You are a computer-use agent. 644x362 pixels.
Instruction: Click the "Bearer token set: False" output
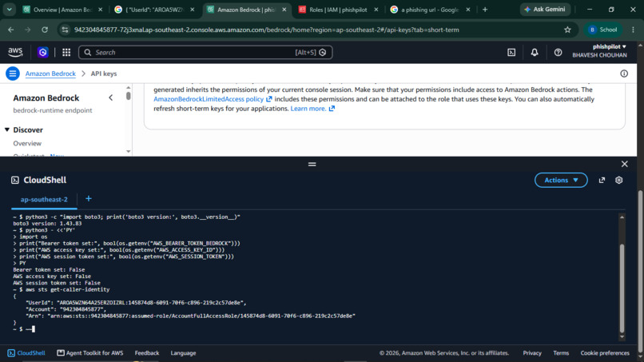[49, 270]
